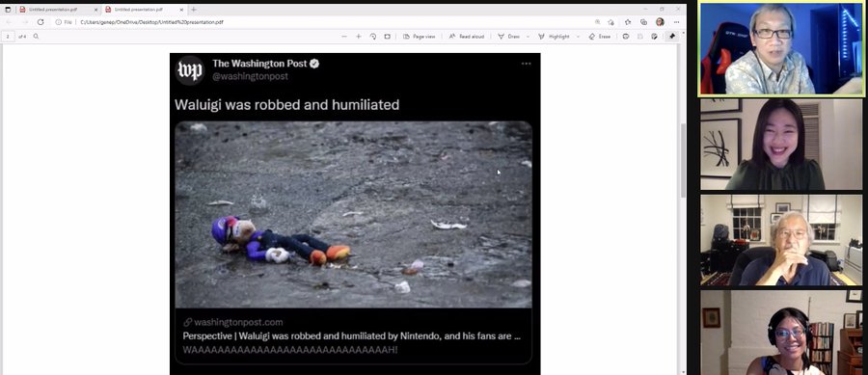Select the Draw tool

508,37
